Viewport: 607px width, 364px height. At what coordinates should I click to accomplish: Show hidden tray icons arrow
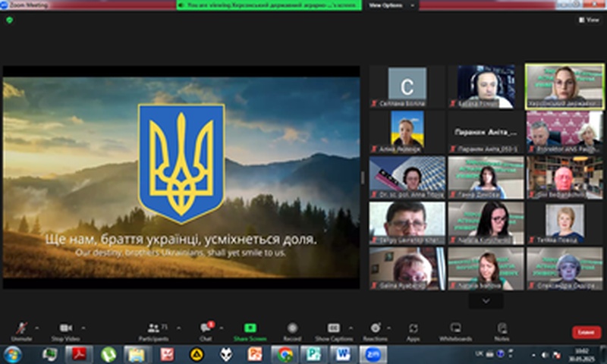[534, 355]
